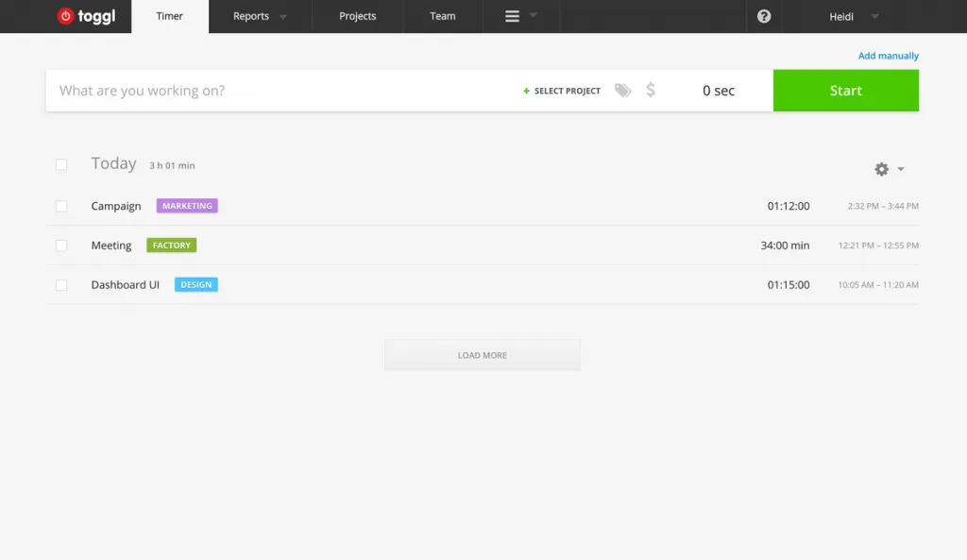Screen dimensions: 967x560
Task: Click the Add manually link
Action: 888,56
